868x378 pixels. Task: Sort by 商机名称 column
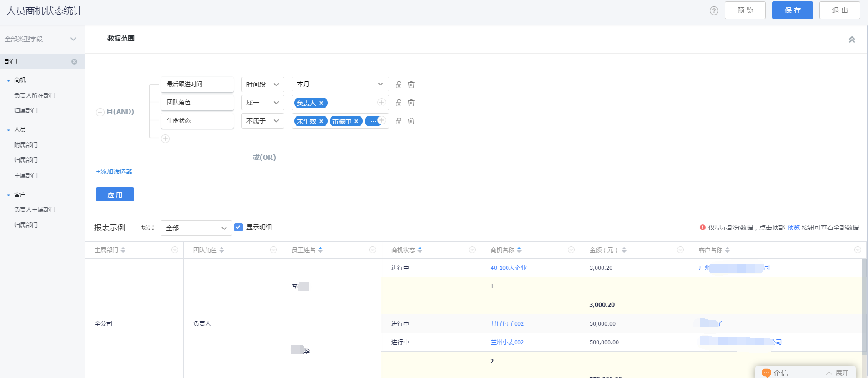pos(519,250)
